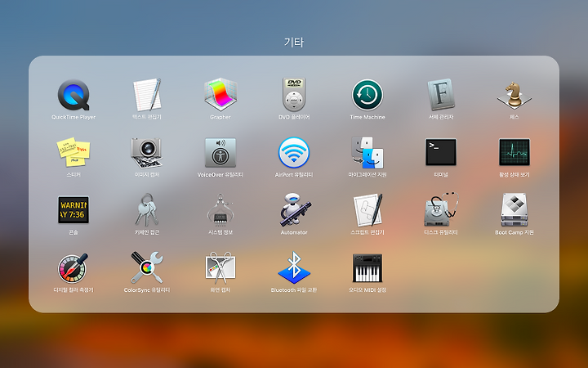Open 마이그레이션 지원 (Migration Assistant)
Screen dimensions: 588x368
click(x=367, y=152)
